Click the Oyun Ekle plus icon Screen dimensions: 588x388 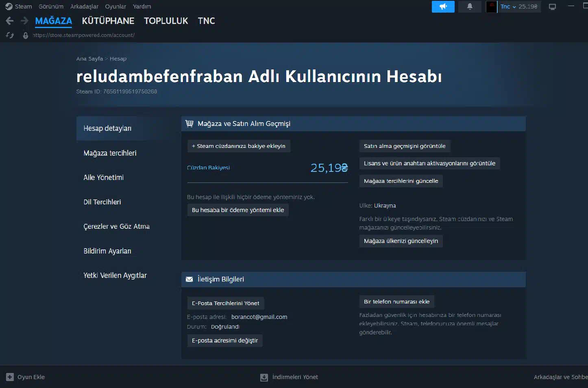point(10,377)
